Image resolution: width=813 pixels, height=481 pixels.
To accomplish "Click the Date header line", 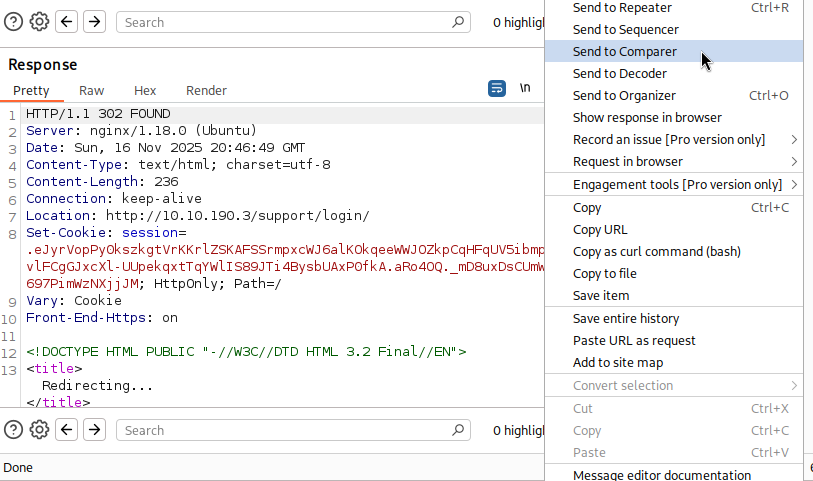I will 165,148.
